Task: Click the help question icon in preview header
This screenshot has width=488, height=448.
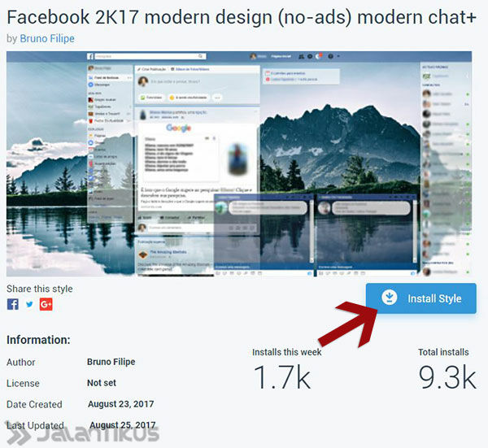Action: 330,56
